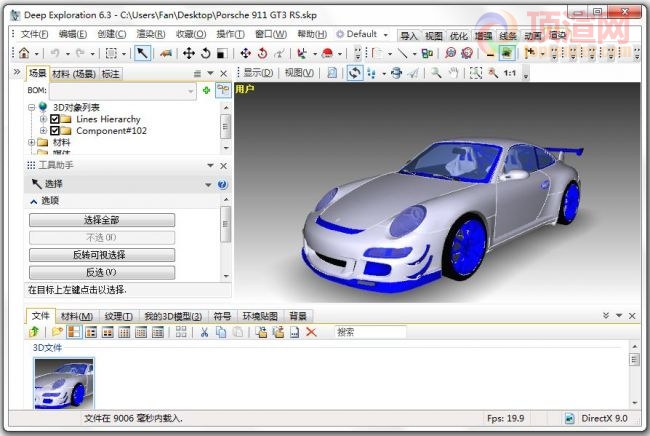The width and height of the screenshot is (650, 436).
Task: Select the hand pan tool
Action: point(454,73)
